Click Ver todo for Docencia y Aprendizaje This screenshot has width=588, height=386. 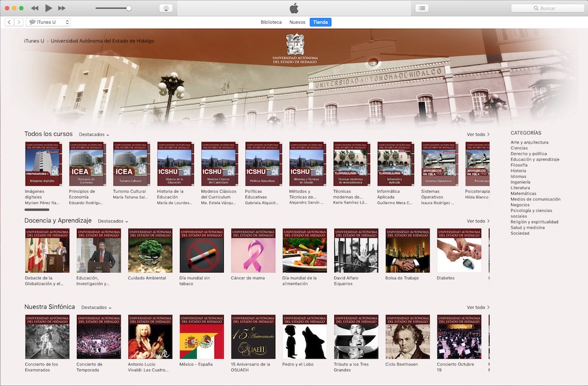point(478,221)
